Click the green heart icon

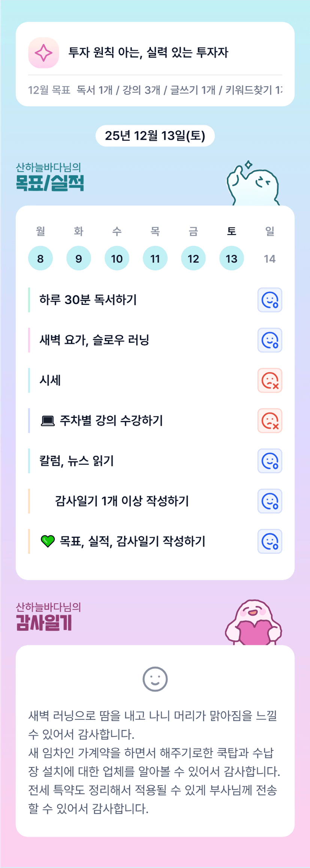(48, 541)
